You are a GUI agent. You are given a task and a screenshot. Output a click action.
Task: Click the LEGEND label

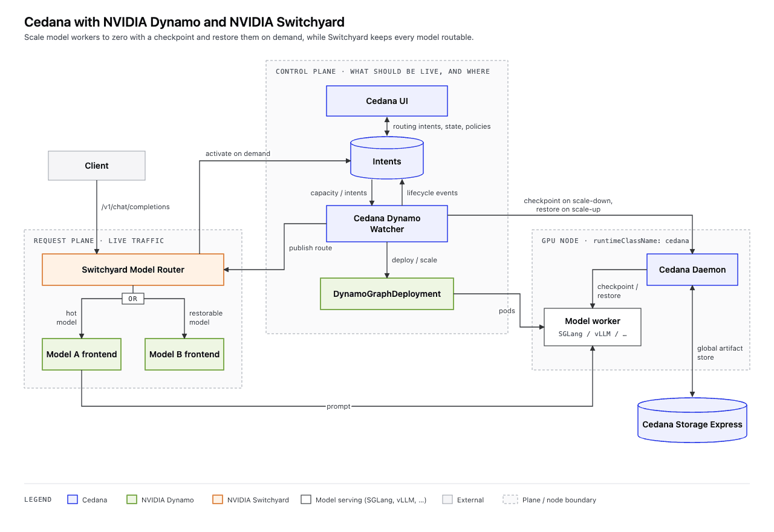(x=38, y=500)
